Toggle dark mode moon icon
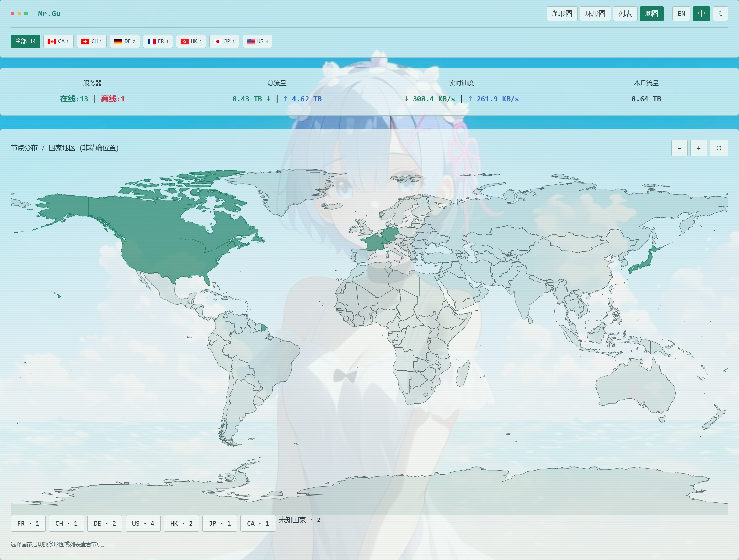739x560 pixels. 720,14
